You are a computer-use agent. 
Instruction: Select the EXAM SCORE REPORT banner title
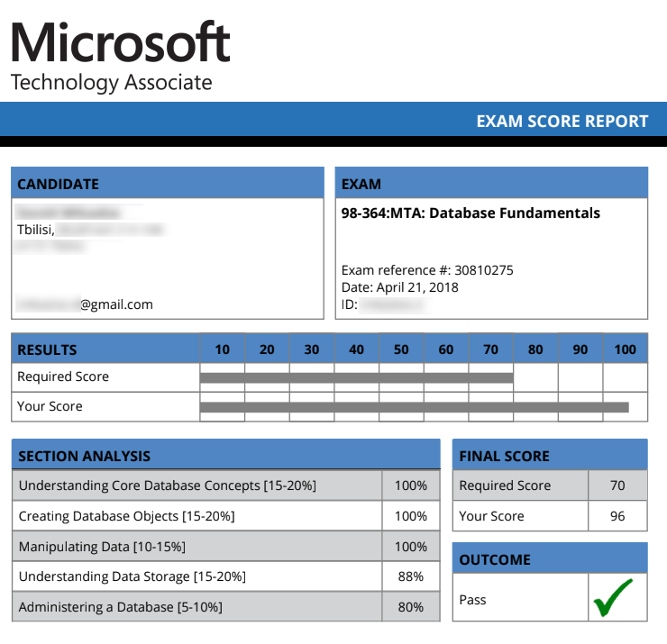coord(562,122)
